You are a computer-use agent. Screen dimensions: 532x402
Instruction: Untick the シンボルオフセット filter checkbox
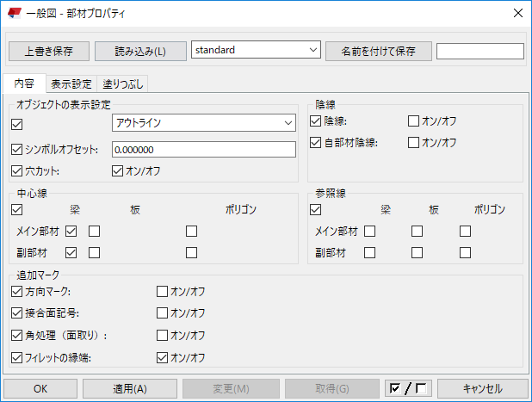click(17, 150)
